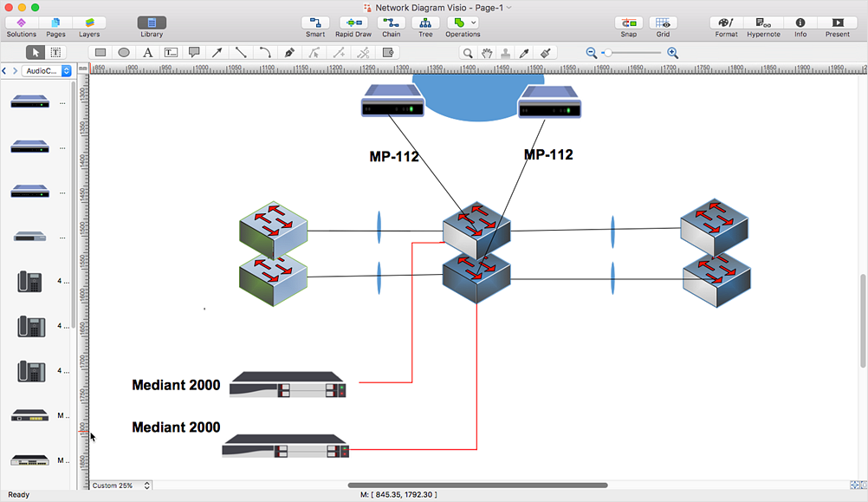Click the library panel scrollbar
868x502 pixels.
click(74, 205)
